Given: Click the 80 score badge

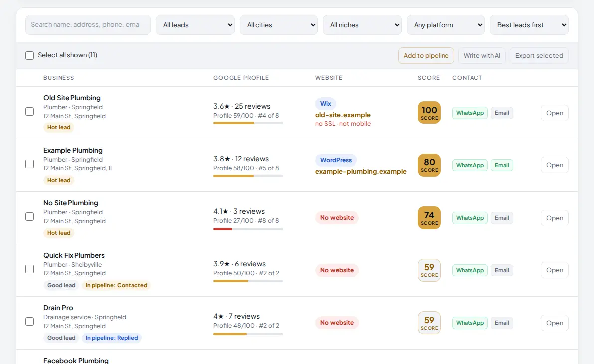Looking at the screenshot, I should pyautogui.click(x=429, y=165).
